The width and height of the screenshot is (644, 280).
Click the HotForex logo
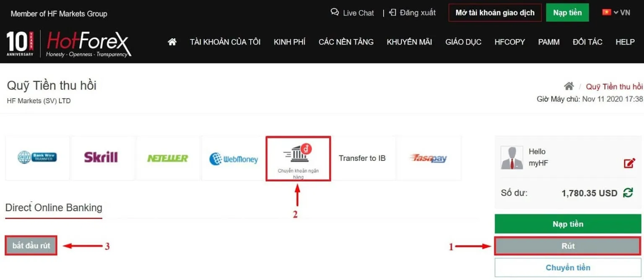click(88, 44)
